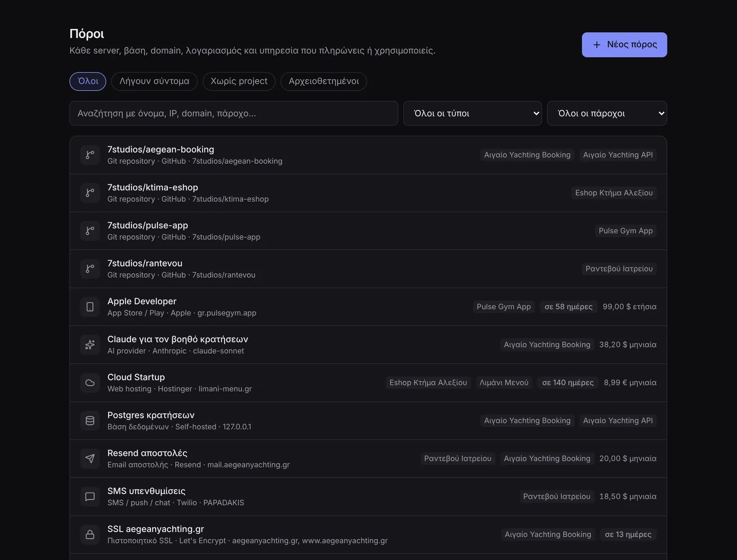Image resolution: width=737 pixels, height=560 pixels.
Task: Click the 20,00 $ μηνιαία price
Action: [x=628, y=459]
